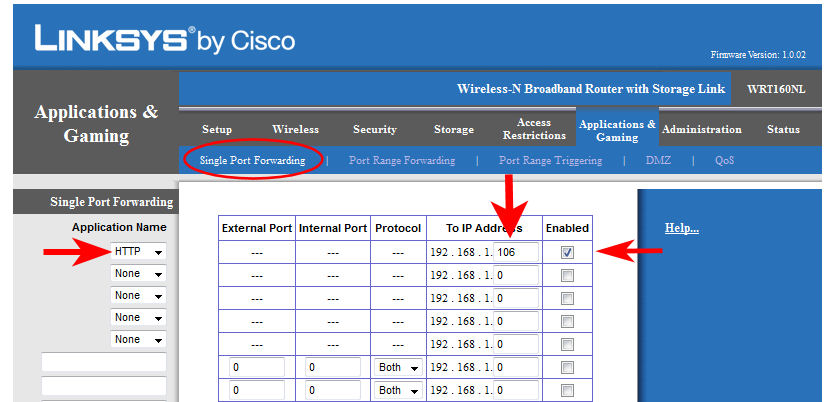This screenshot has height=402, width=827.
Task: Click Internal Port field in seventh row
Action: [333, 390]
